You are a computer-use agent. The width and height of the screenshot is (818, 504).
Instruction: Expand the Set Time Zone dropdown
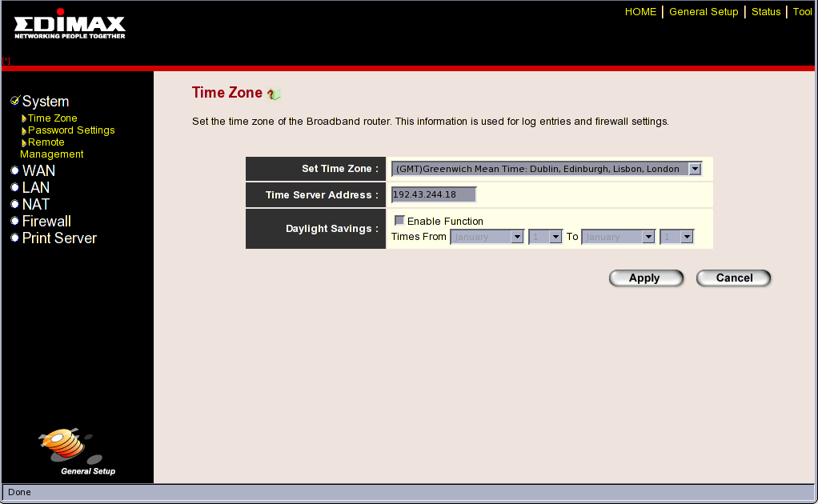point(546,168)
